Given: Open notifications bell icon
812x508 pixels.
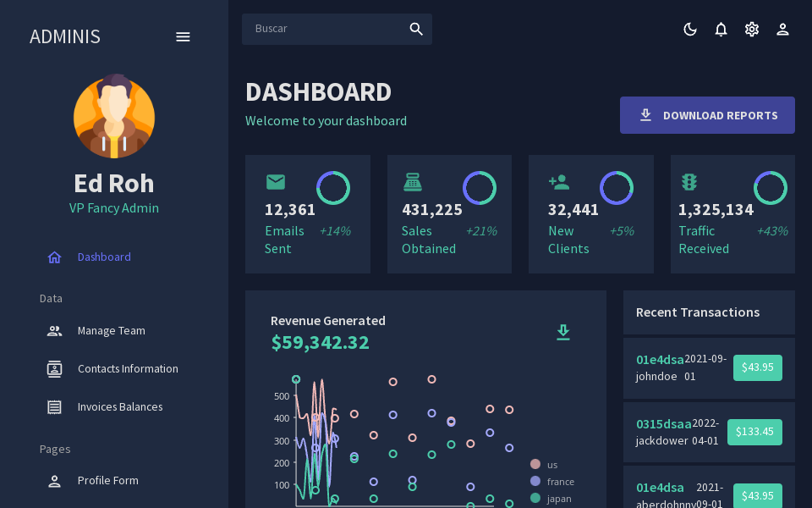Looking at the screenshot, I should (x=721, y=30).
